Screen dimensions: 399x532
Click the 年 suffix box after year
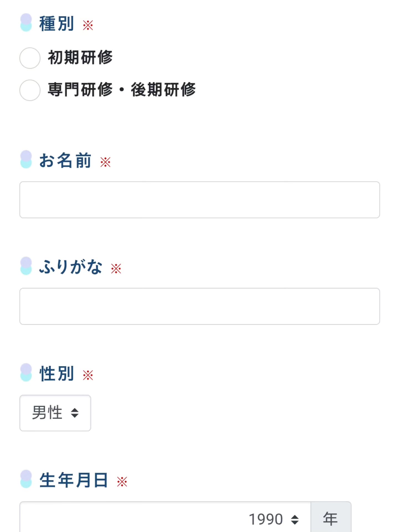point(331,519)
